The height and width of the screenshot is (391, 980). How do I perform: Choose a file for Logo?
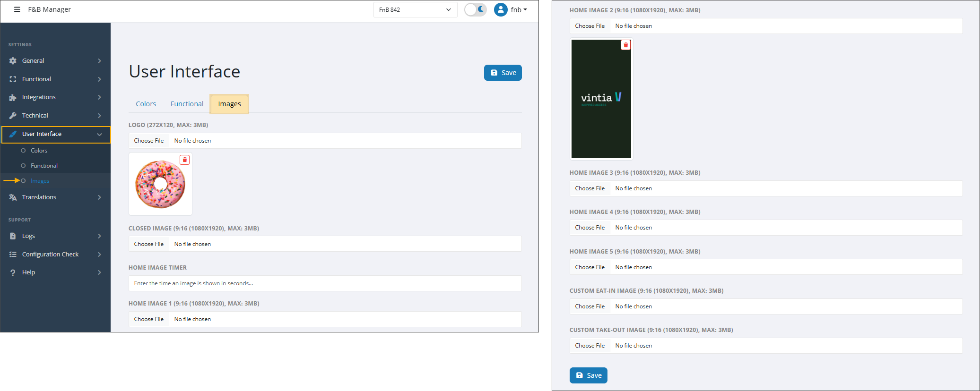(x=149, y=141)
